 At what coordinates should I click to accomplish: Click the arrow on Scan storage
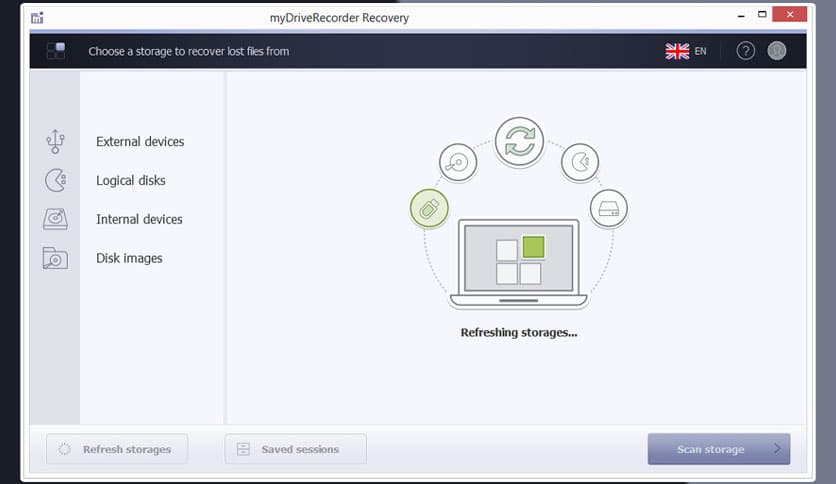(x=777, y=449)
